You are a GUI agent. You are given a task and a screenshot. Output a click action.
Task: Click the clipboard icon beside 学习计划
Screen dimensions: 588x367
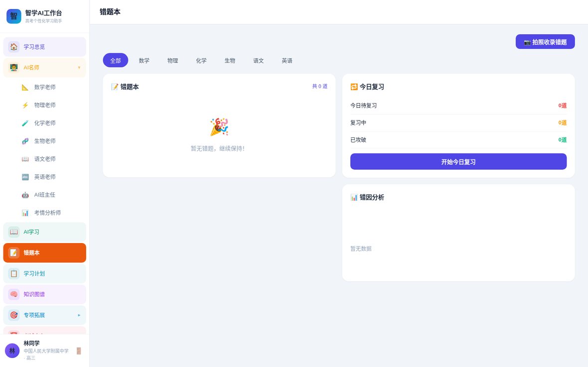[14, 273]
